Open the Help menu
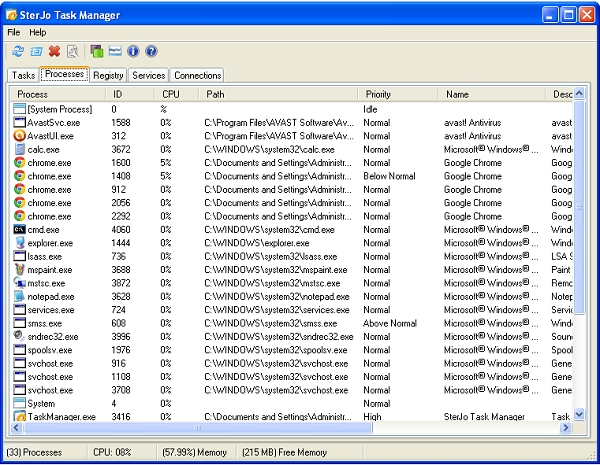Viewport: 600px width, 465px height. click(x=38, y=32)
